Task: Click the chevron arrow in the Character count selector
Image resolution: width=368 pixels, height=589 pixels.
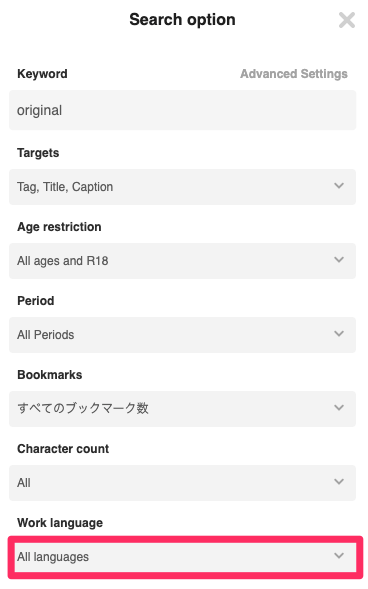Action: (339, 482)
